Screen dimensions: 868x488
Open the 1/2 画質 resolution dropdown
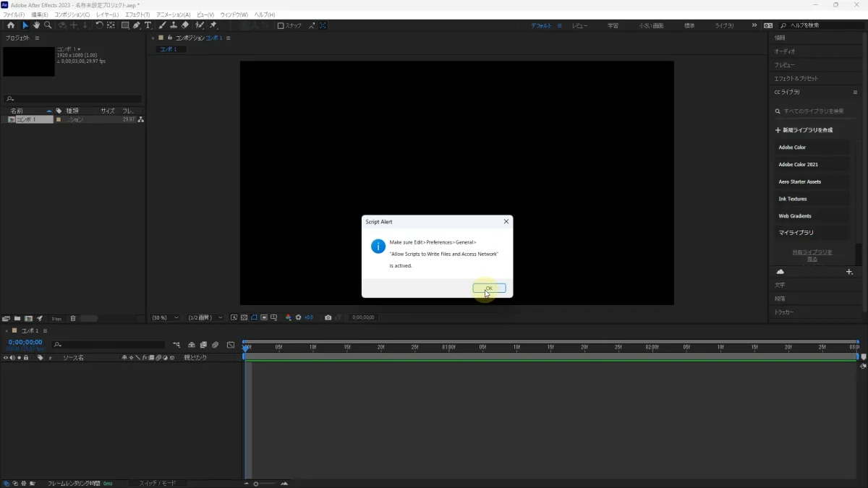(205, 317)
